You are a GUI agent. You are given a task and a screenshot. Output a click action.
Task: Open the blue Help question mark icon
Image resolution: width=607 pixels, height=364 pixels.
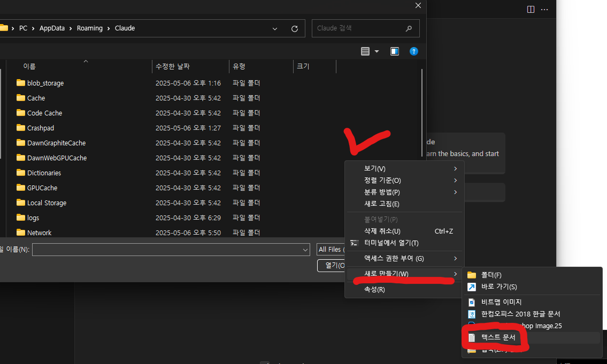tap(413, 51)
